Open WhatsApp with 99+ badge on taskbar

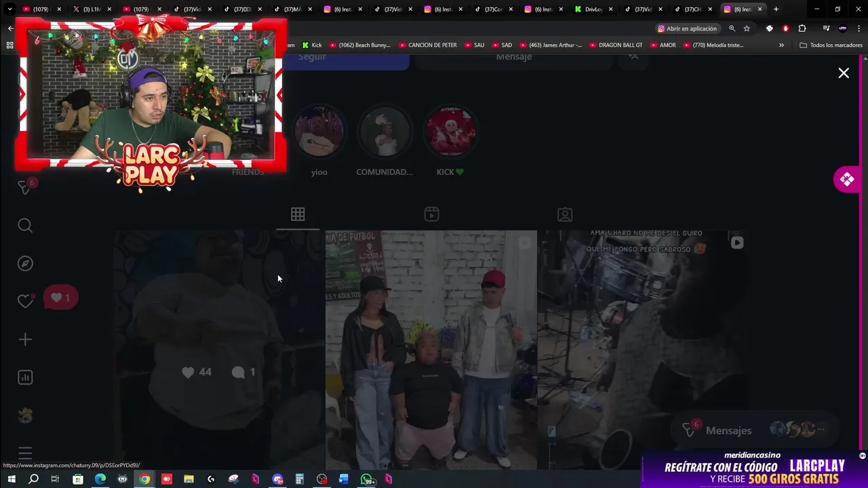point(368,479)
